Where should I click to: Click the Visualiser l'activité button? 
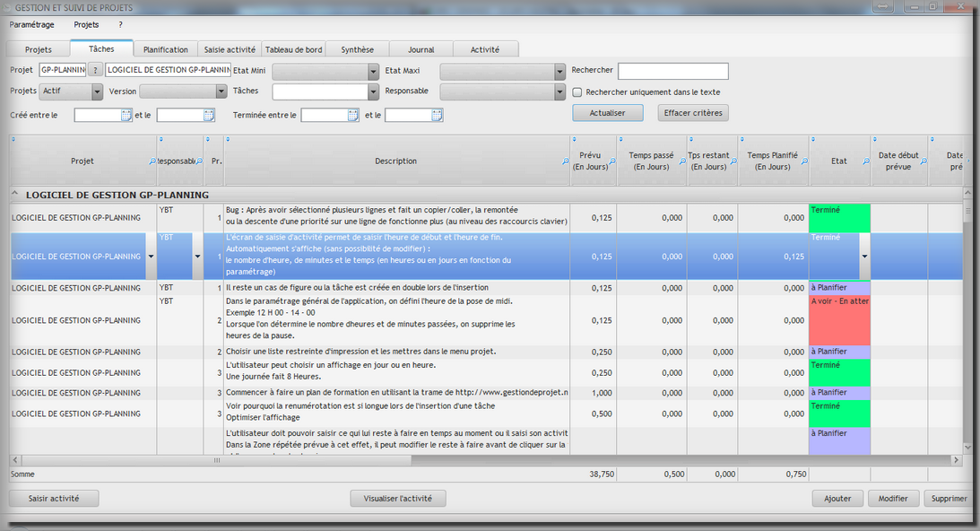point(398,499)
